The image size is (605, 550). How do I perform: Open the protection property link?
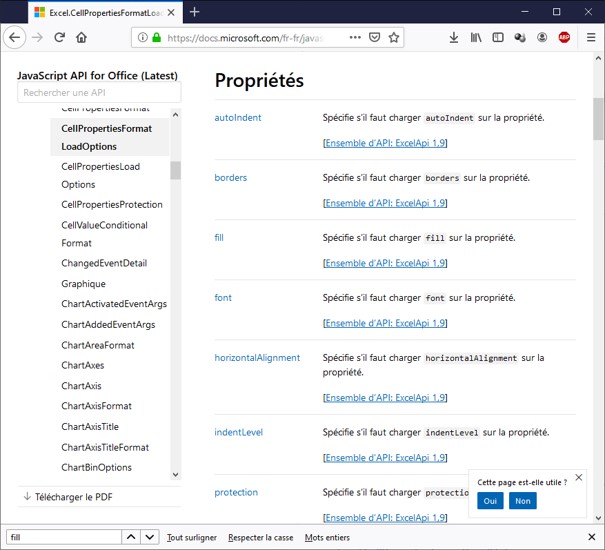point(236,492)
